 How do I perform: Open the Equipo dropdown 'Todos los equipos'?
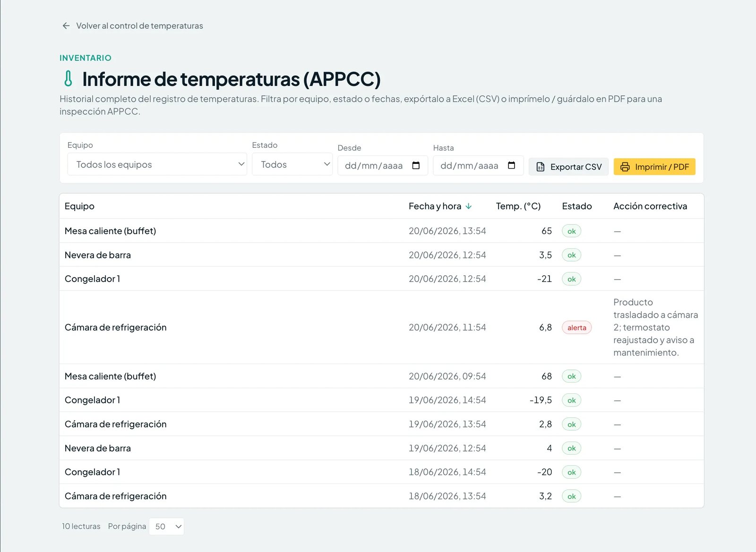tap(157, 164)
